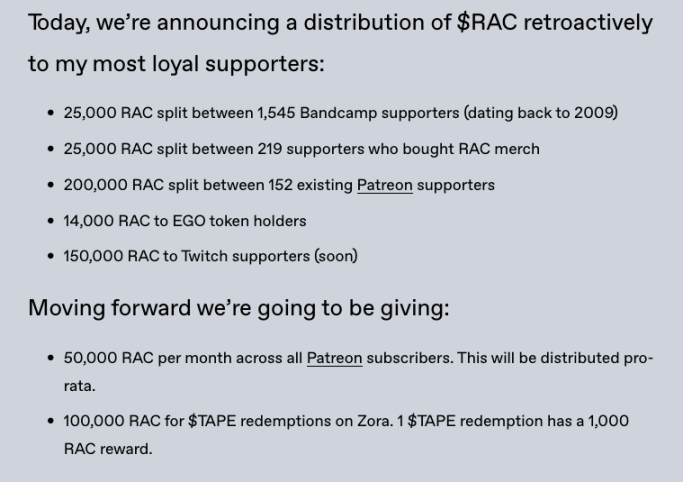This screenshot has height=482, width=683.
Task: Click the "$TAPE redemptions" text in last bullet
Action: tap(253, 421)
